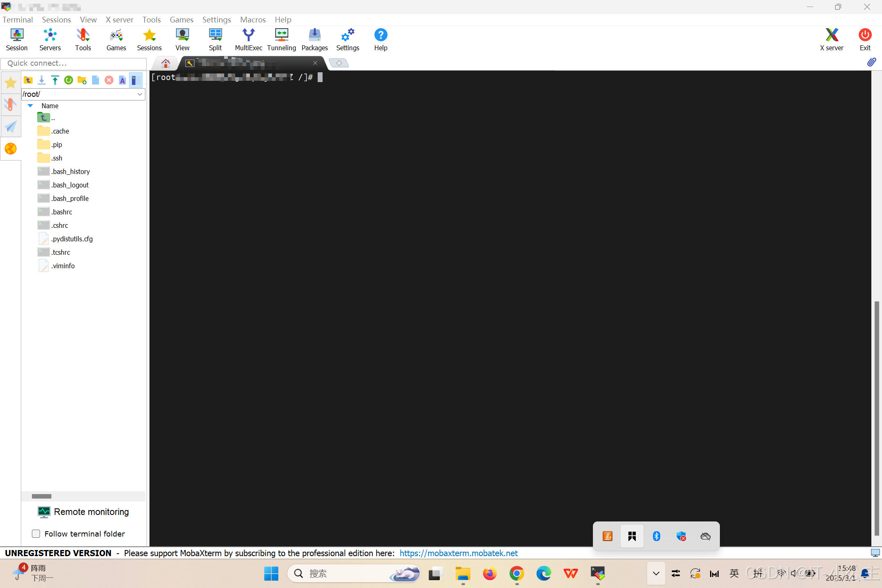This screenshot has height=588, width=882.
Task: Open the Macros menu
Action: pyautogui.click(x=253, y=20)
